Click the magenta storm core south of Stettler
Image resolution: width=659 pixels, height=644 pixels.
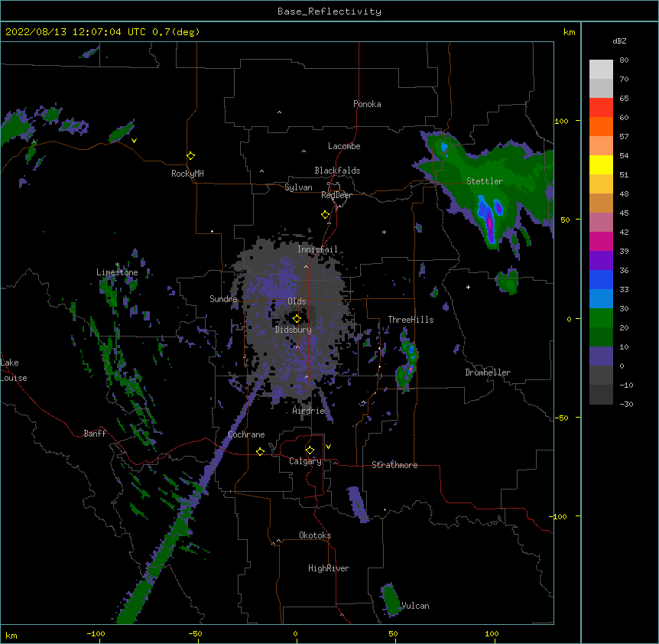[489, 225]
